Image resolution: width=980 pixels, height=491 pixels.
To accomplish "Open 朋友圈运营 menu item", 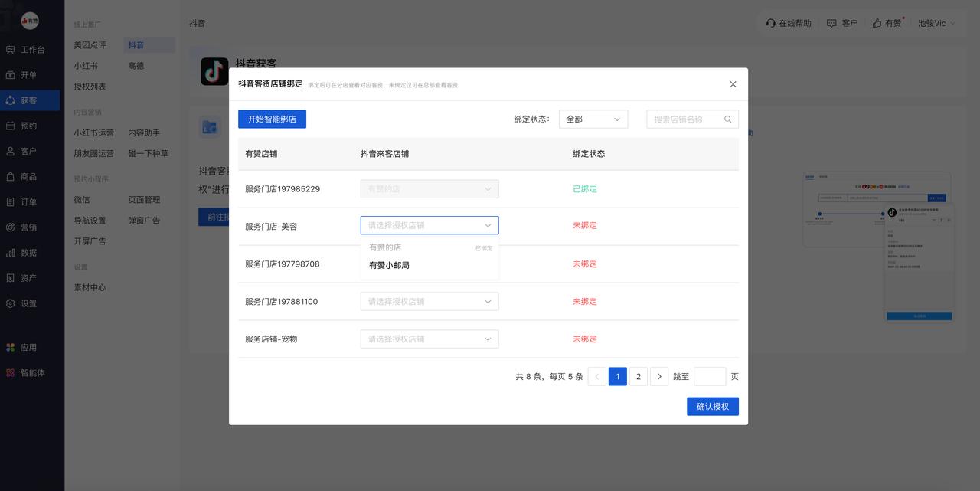I will [x=94, y=153].
